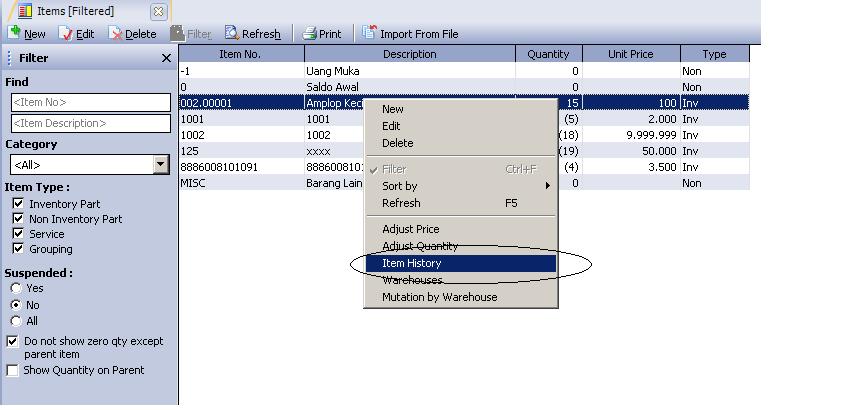Click the Refresh toolbar icon

point(232,33)
